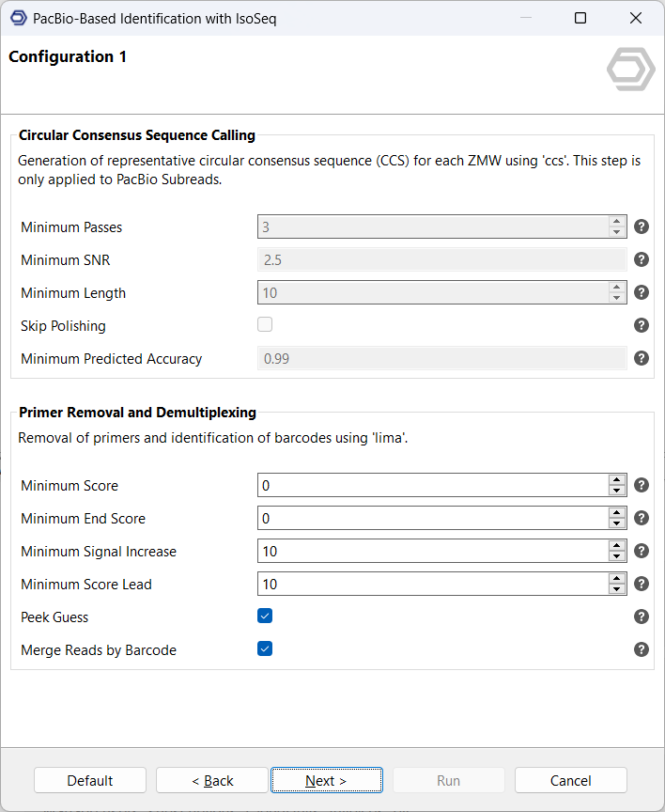Click help icon for Merge Reads by Barcode

pos(642,649)
